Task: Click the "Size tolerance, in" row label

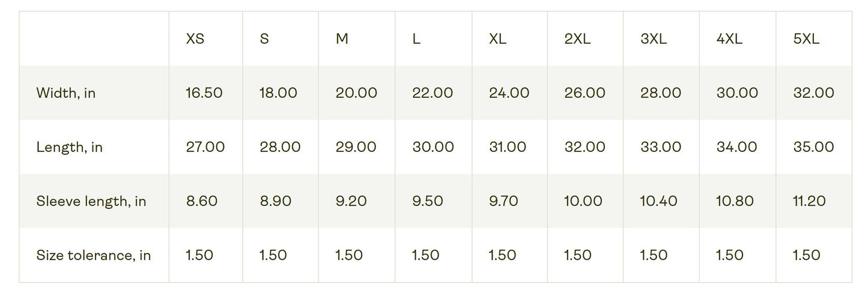Action: tap(94, 255)
